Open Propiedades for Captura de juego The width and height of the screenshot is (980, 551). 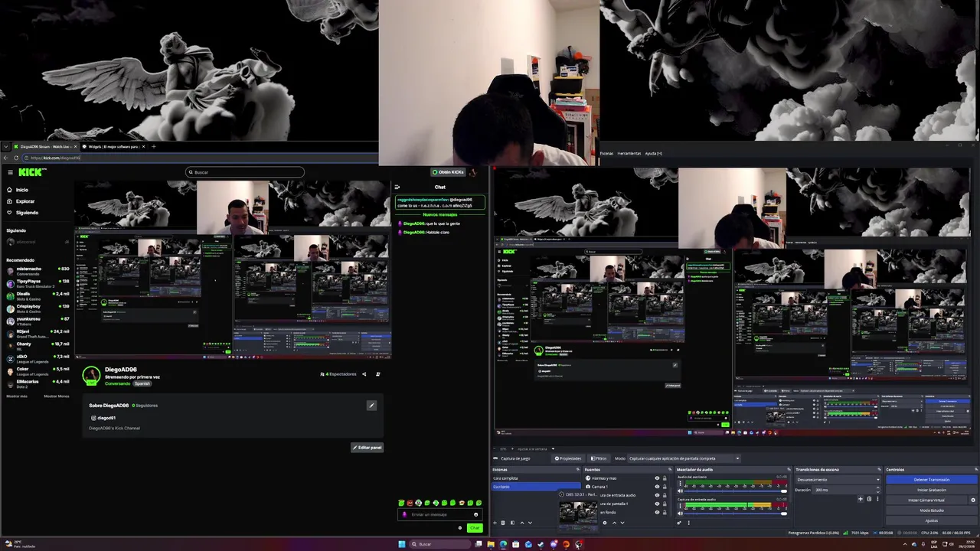pyautogui.click(x=568, y=458)
